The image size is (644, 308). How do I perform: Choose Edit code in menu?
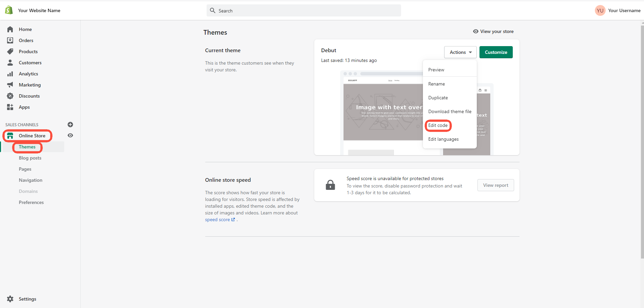point(450,125)
